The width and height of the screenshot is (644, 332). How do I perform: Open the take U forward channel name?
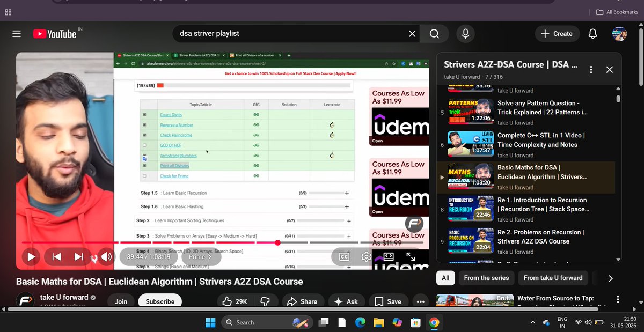pos(64,298)
